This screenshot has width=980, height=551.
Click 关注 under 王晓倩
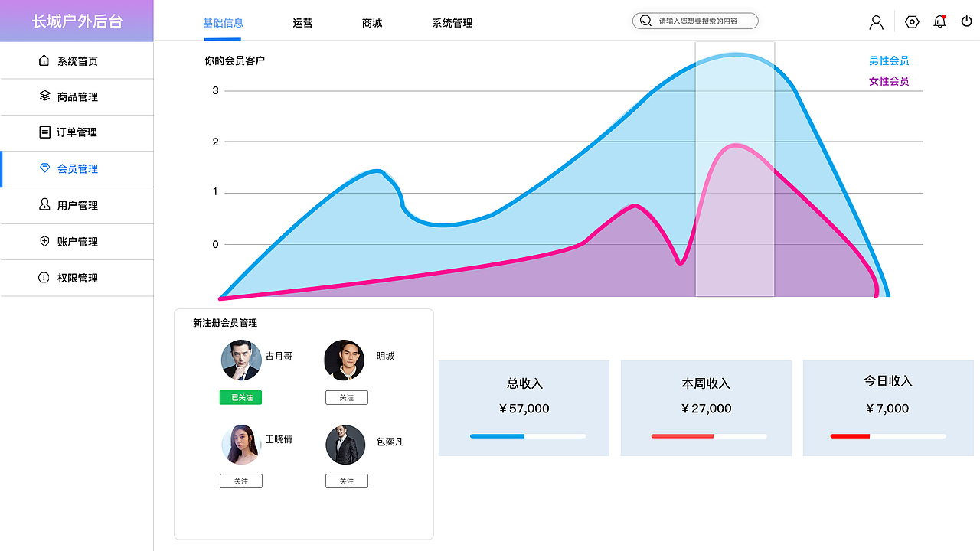pos(240,481)
